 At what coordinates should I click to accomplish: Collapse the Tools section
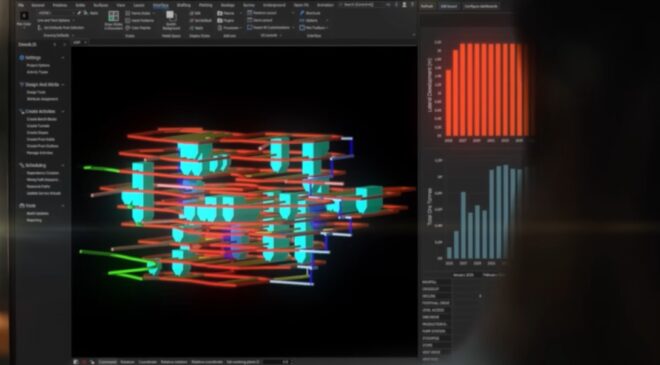(63, 206)
